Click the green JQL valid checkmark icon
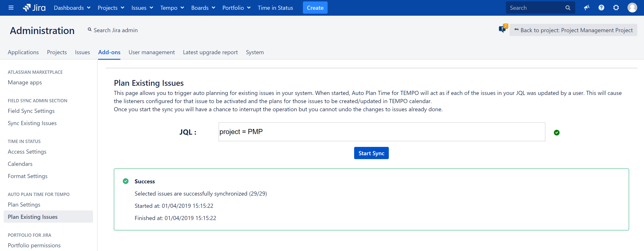 point(556,132)
